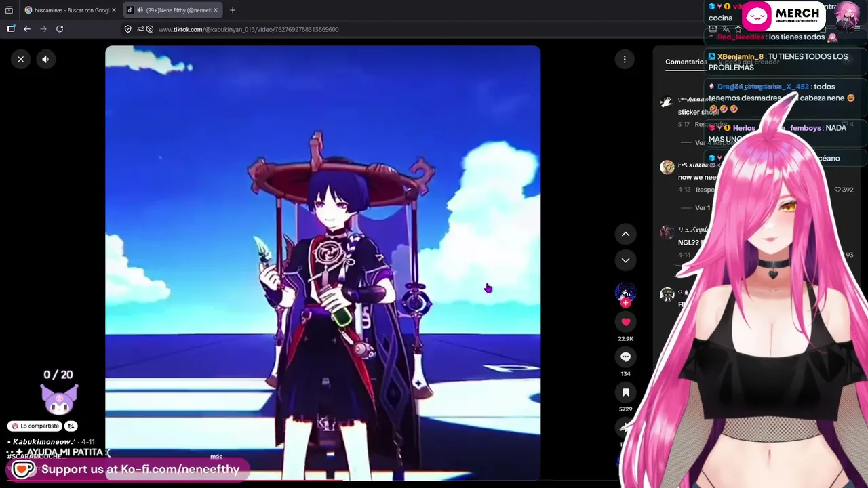Expand the caption with más
868x488 pixels.
pos(216,457)
